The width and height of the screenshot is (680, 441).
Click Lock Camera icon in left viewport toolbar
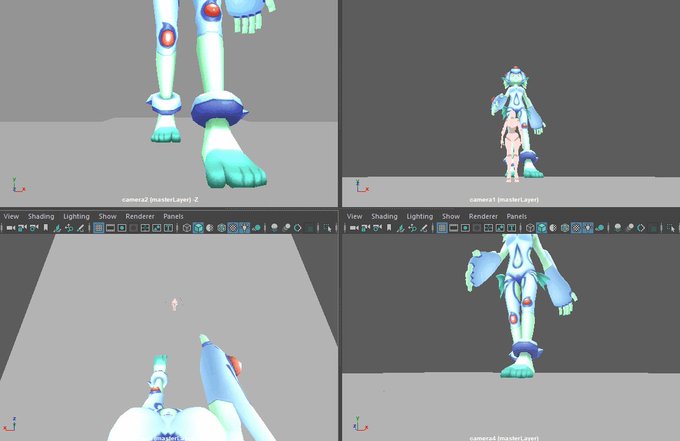tap(22, 228)
